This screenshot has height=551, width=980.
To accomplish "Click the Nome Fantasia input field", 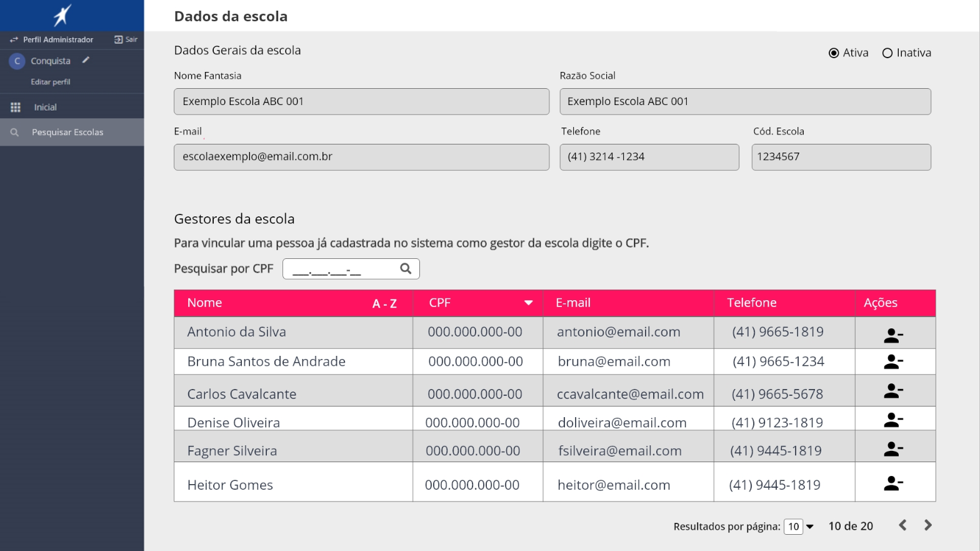I will coord(362,101).
